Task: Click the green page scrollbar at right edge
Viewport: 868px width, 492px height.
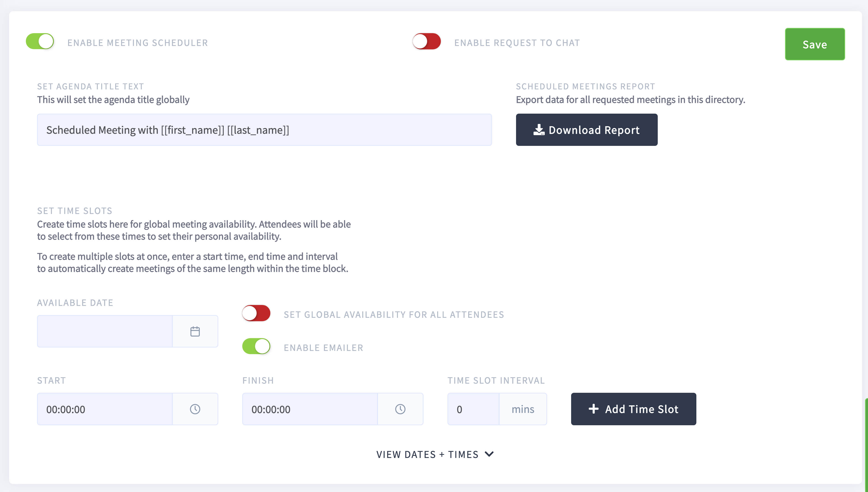Action: tap(866, 444)
